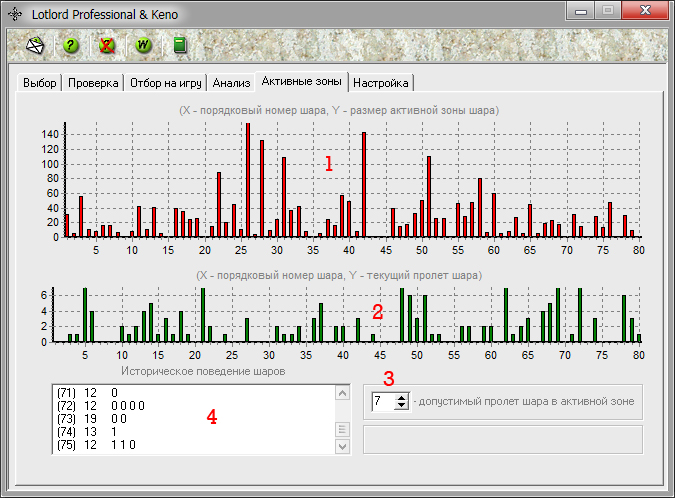The width and height of the screenshot is (675, 498).
Task: Click the green W icon
Action: coord(143,45)
